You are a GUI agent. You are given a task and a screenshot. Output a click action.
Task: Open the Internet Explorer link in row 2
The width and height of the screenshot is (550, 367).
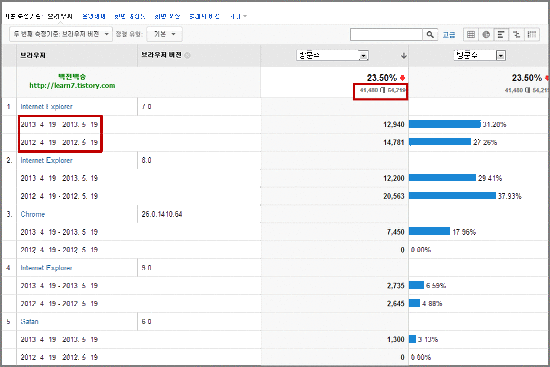[46, 160]
